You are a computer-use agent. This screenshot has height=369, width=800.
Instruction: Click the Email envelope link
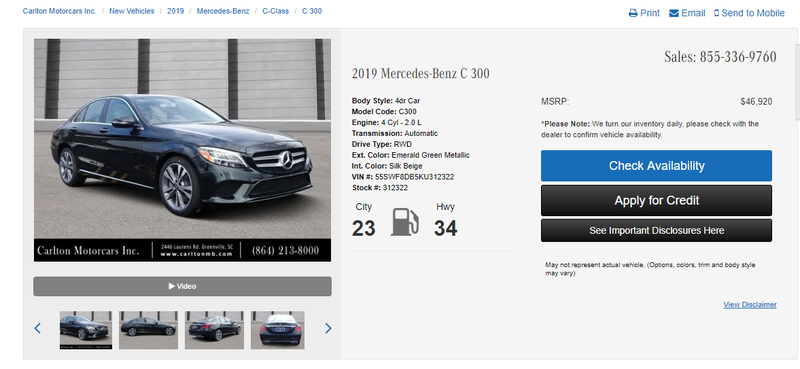pyautogui.click(x=687, y=13)
